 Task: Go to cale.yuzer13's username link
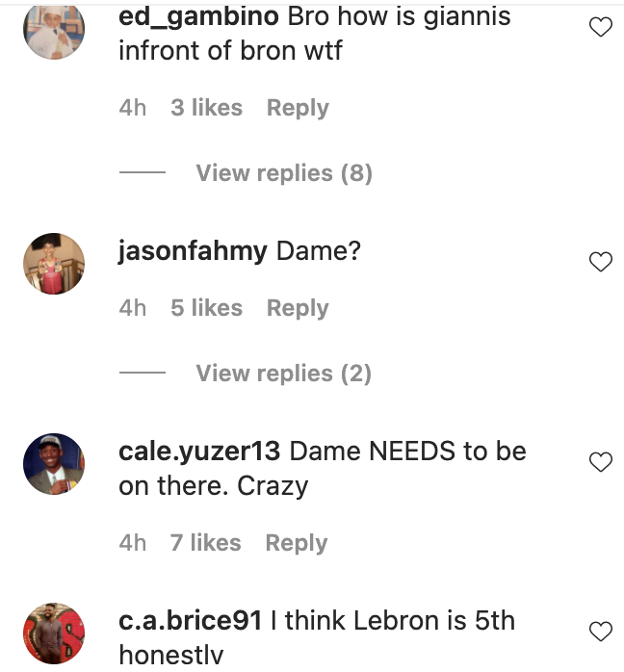pyautogui.click(x=199, y=451)
